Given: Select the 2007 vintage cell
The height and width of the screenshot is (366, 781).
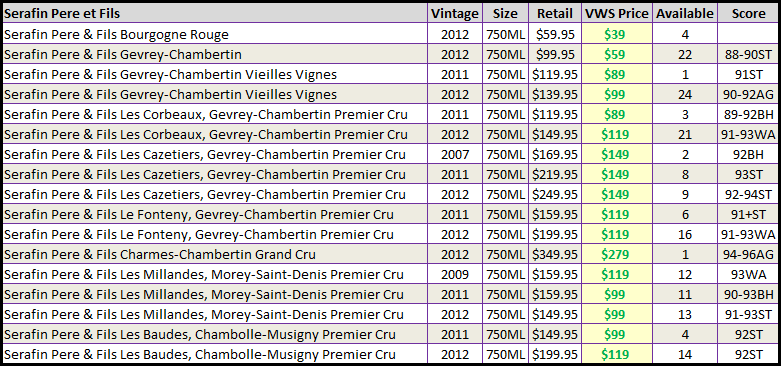Looking at the screenshot, I should (x=455, y=154).
